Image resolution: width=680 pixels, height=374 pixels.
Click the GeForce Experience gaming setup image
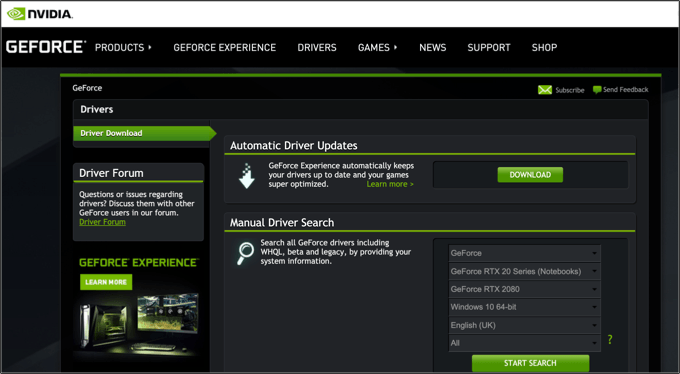click(139, 323)
